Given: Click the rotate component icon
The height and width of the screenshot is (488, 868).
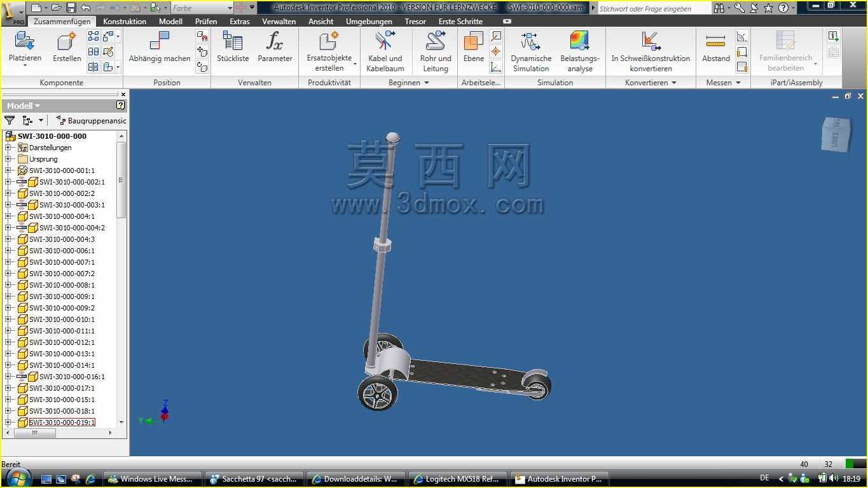Looking at the screenshot, I should (x=202, y=67).
